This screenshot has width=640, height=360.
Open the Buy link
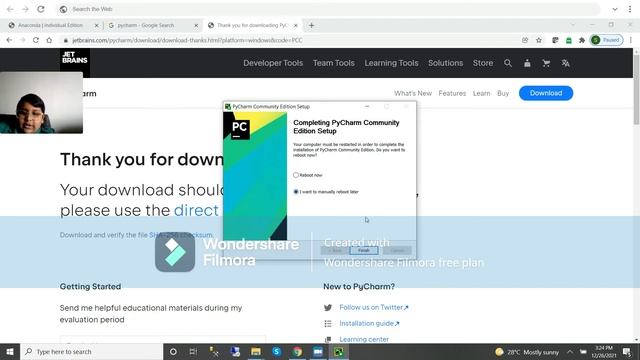(503, 93)
